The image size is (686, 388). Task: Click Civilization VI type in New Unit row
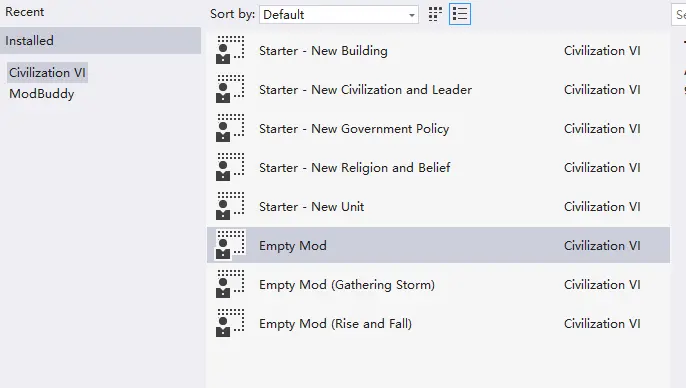(602, 206)
